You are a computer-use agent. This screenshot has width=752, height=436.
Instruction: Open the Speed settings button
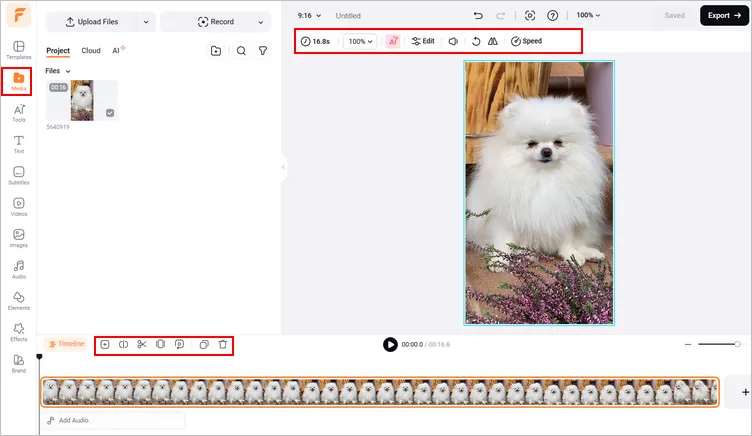527,41
